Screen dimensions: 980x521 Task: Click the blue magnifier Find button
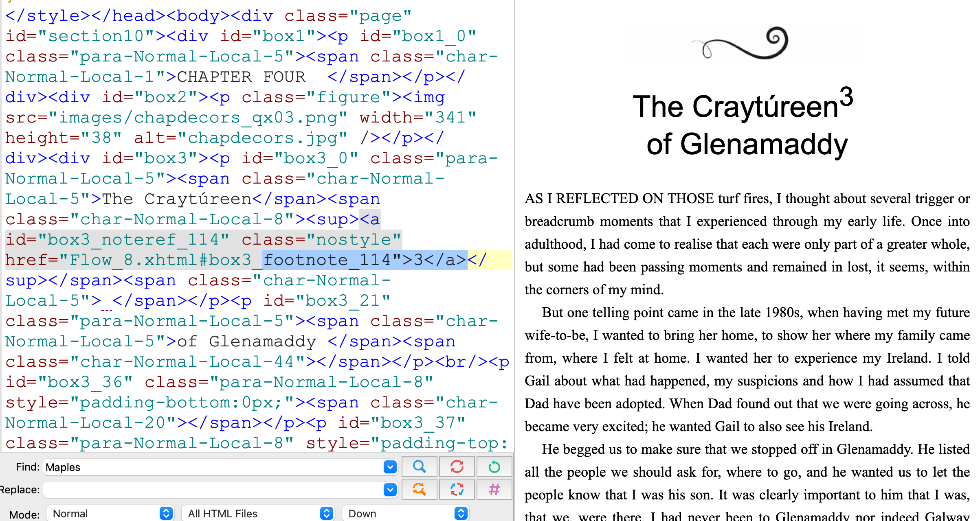click(x=419, y=466)
